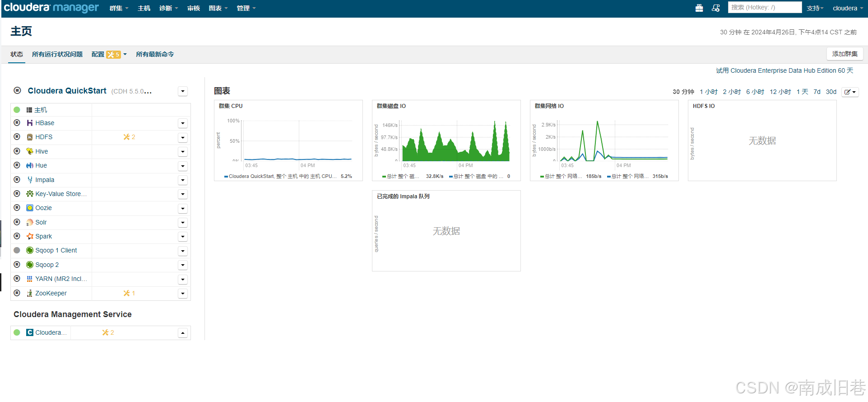Open ZooKeeper configuration issues wrench 1
This screenshot has width=868, height=402.
click(129, 293)
